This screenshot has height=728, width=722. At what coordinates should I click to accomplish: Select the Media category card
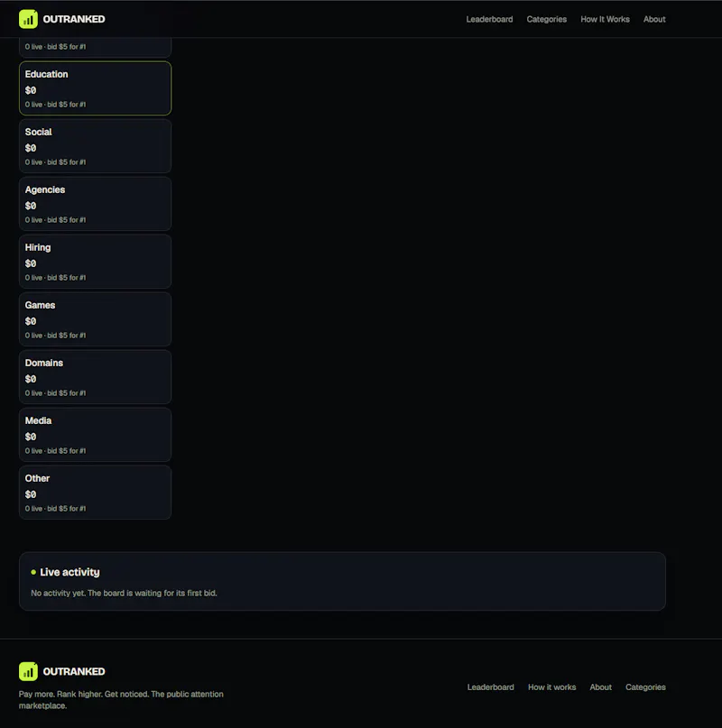click(x=96, y=435)
